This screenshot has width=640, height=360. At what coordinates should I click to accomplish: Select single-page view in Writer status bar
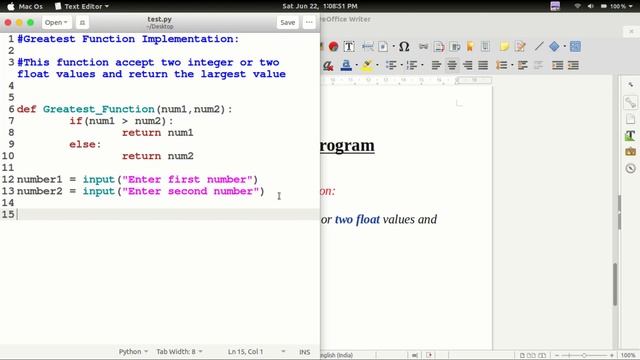coord(522,355)
